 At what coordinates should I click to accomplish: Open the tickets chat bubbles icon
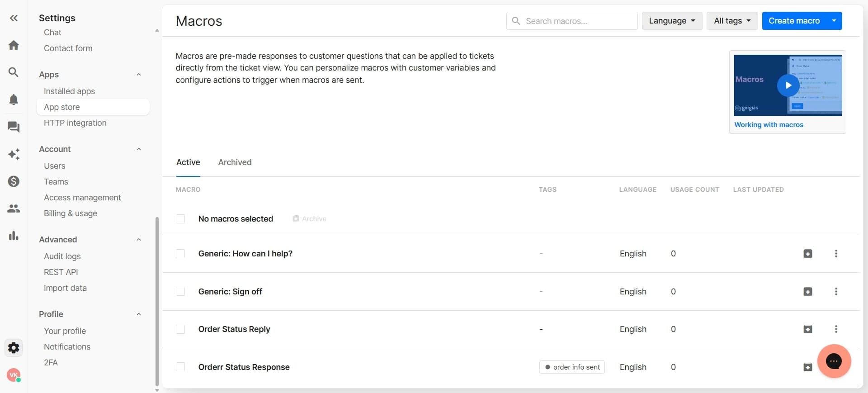[x=14, y=127]
